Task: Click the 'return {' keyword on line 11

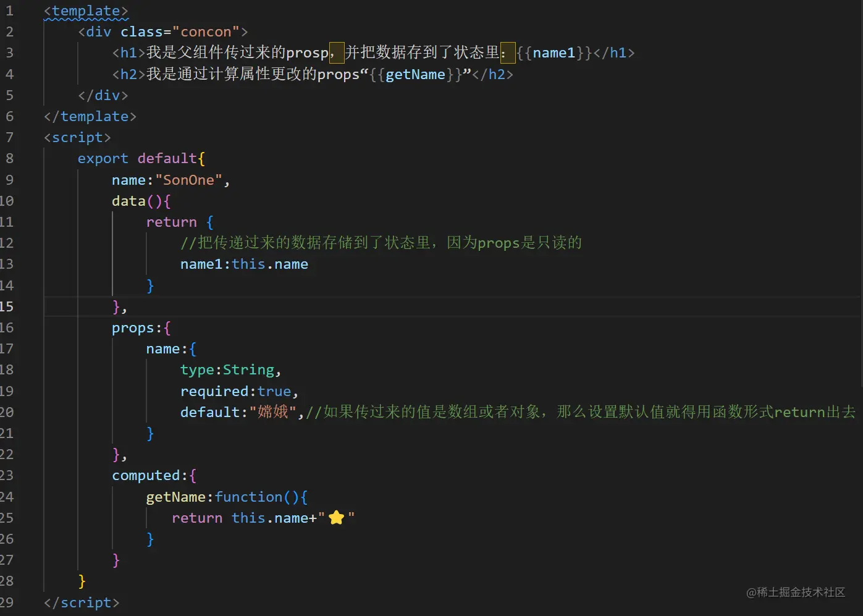Action: pos(180,222)
